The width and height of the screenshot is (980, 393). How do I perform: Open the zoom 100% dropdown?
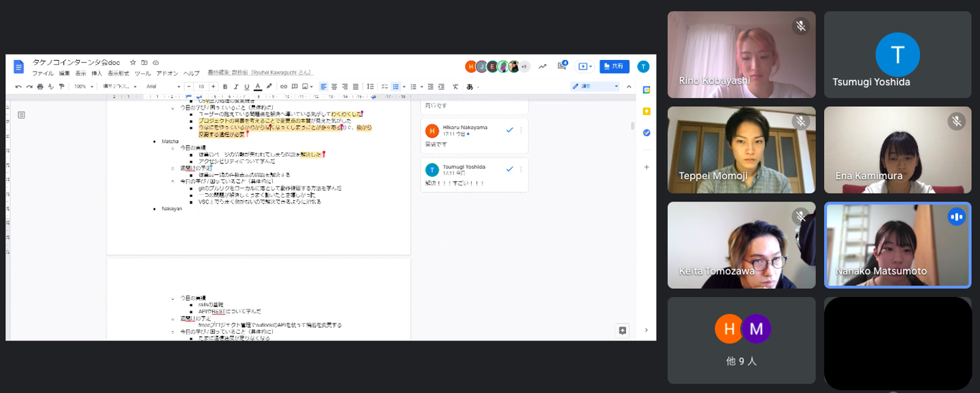84,87
